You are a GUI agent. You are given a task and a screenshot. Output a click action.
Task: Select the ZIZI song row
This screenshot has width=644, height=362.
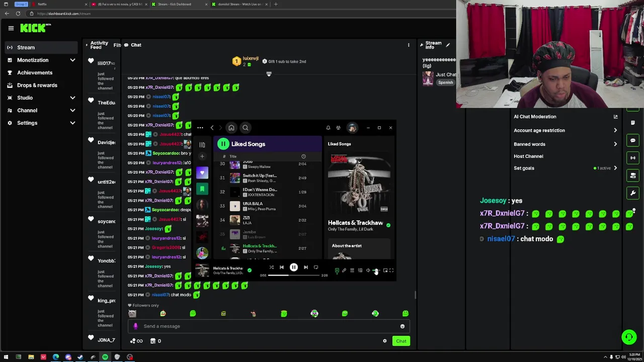coord(267,220)
